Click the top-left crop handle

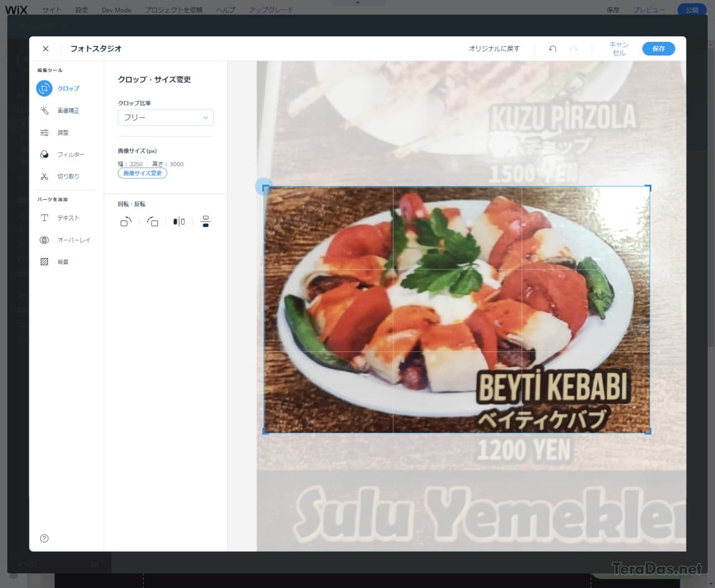(264, 187)
